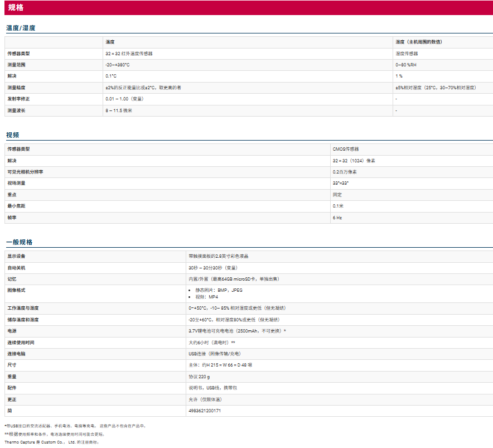Select the '允许（仅限体温）' value
The image size is (493, 448).
click(x=205, y=399)
